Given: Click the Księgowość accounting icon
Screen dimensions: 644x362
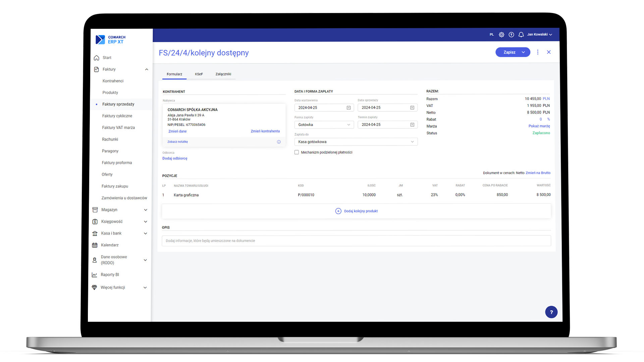Looking at the screenshot, I should point(95,222).
